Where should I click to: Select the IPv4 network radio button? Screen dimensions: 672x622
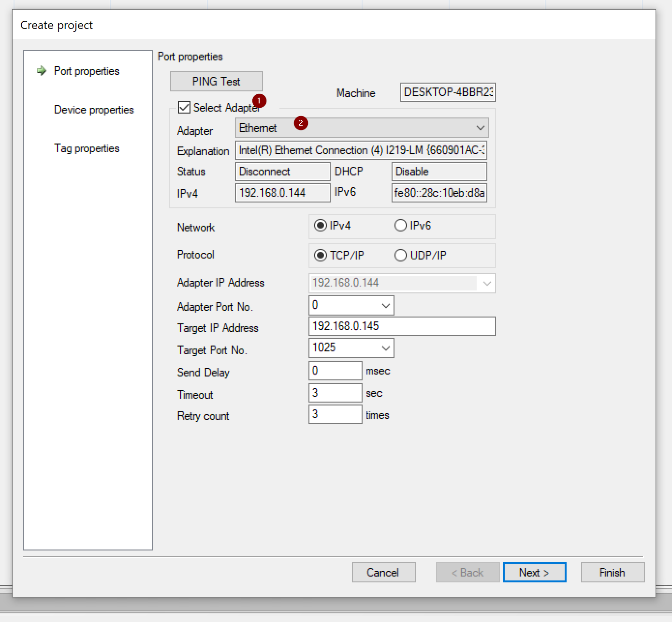pyautogui.click(x=321, y=226)
